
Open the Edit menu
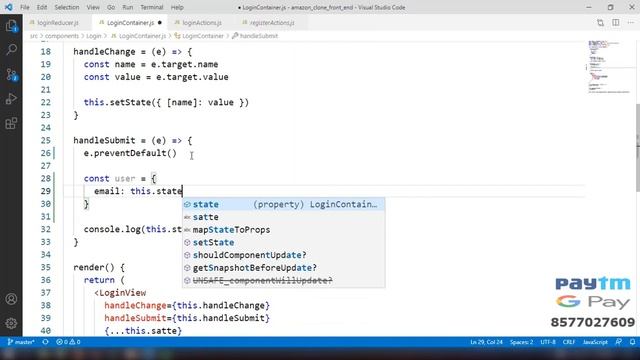click(42, 7)
